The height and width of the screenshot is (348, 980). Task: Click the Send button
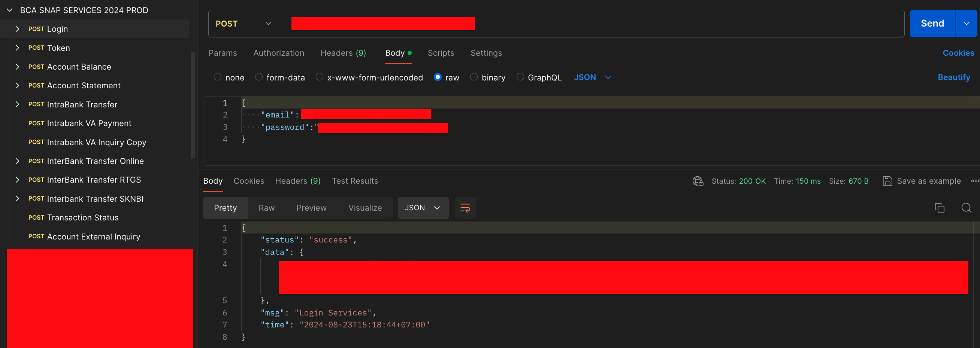pyautogui.click(x=932, y=24)
